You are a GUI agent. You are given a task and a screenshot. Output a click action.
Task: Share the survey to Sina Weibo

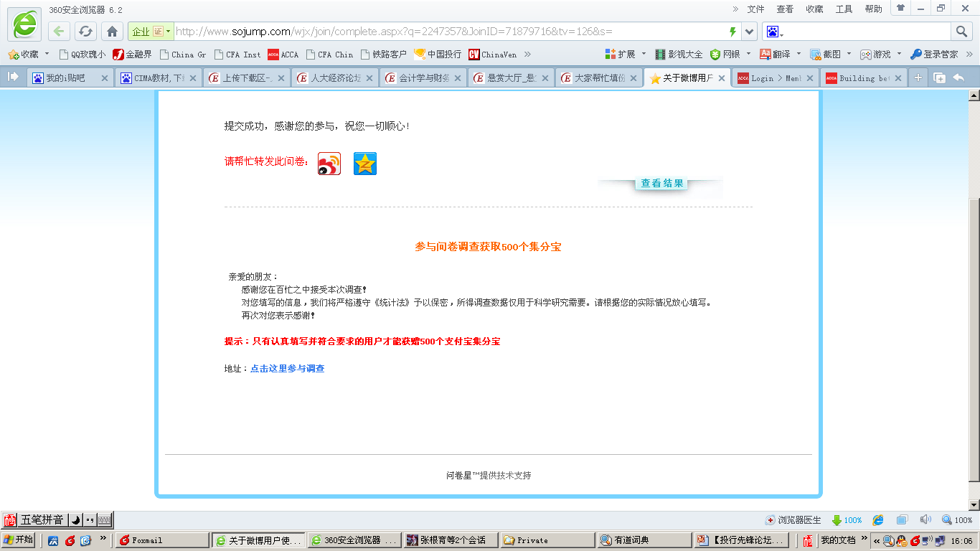coord(329,164)
